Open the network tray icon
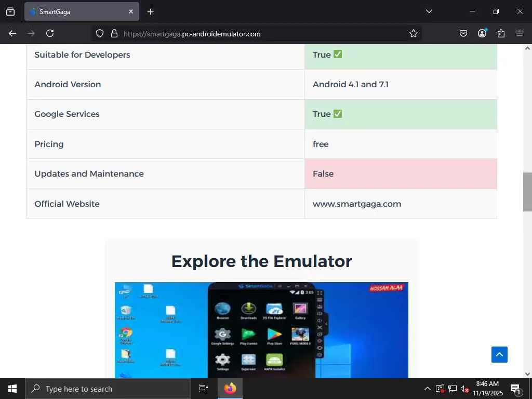This screenshot has width=532, height=399. pyautogui.click(x=453, y=389)
